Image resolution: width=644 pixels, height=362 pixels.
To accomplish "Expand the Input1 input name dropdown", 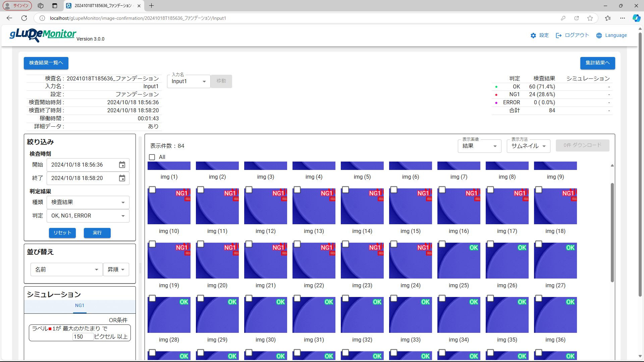I will coord(189,81).
